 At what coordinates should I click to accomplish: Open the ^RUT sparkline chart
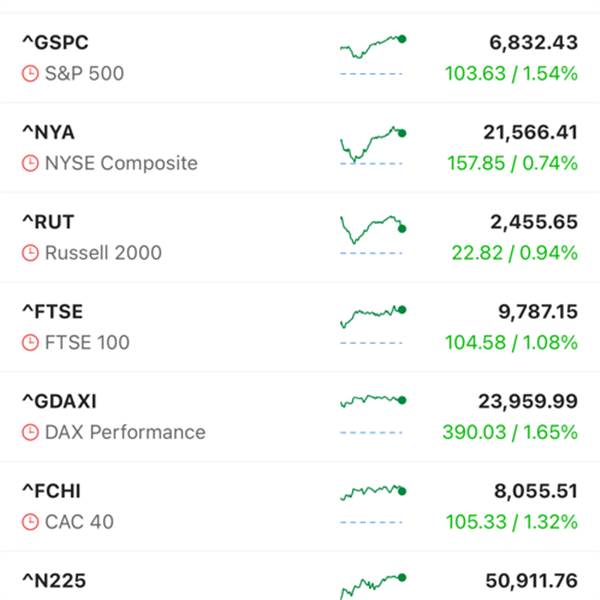pos(372,234)
